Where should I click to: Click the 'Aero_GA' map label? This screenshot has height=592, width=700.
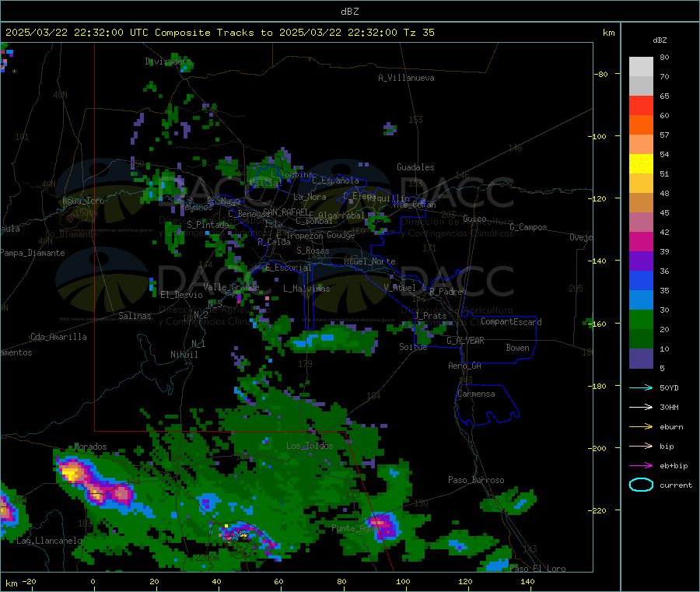click(x=465, y=366)
